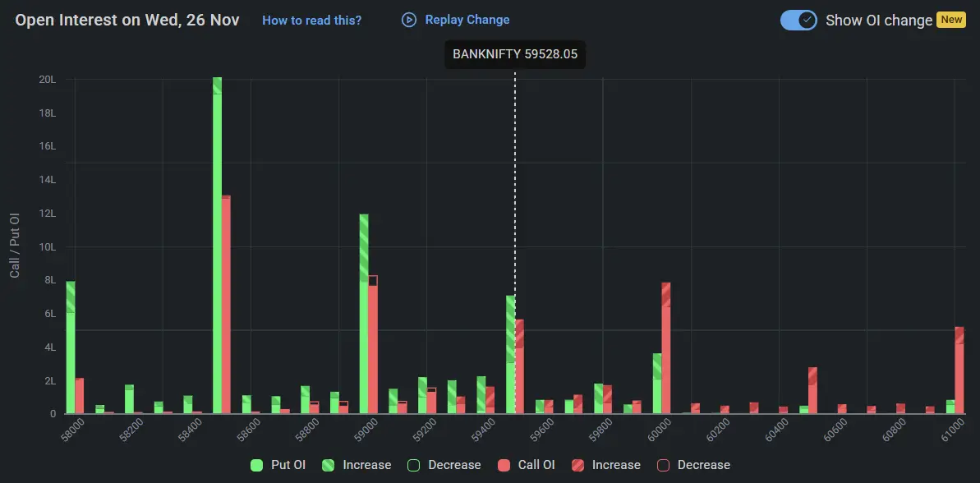Click the Call / Put OI axis title
980x483 pixels.
[14, 247]
